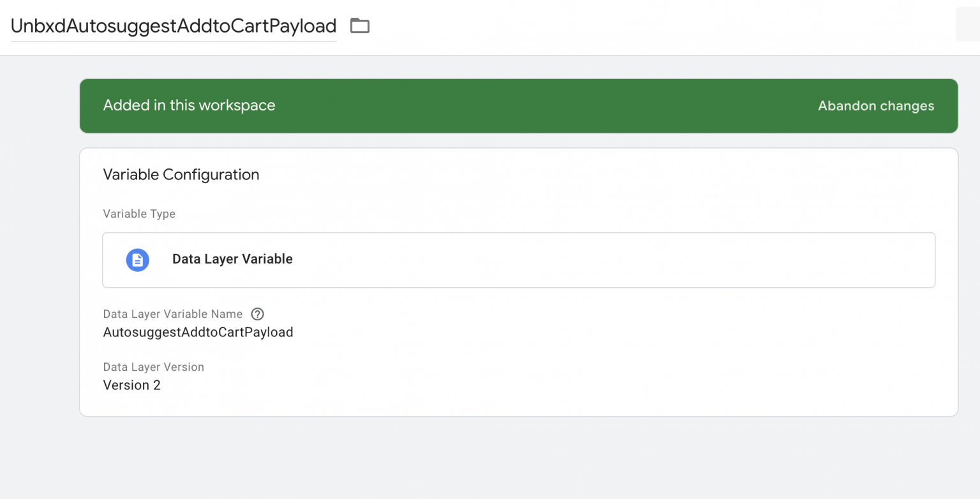
Task: Open the Data Layer Variable type selector
Action: [x=519, y=260]
